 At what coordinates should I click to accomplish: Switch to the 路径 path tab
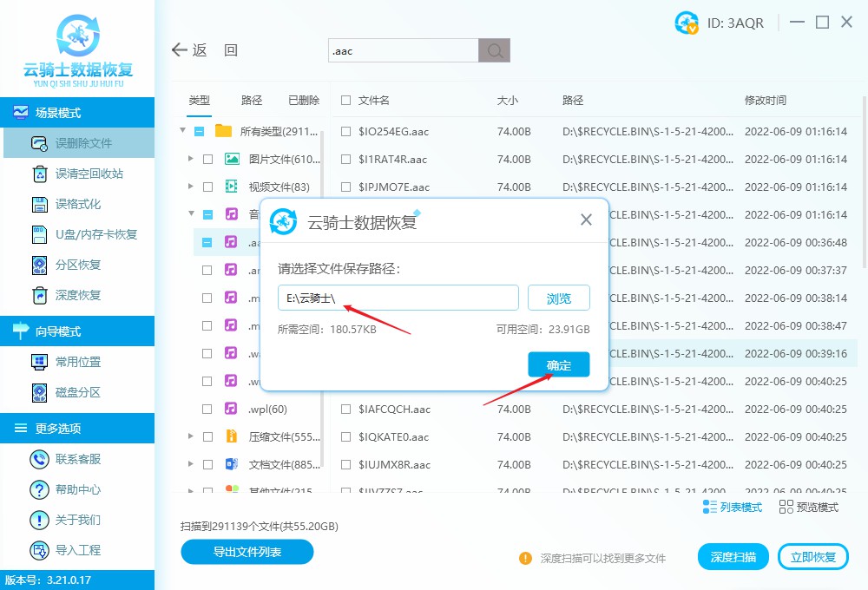(x=251, y=100)
